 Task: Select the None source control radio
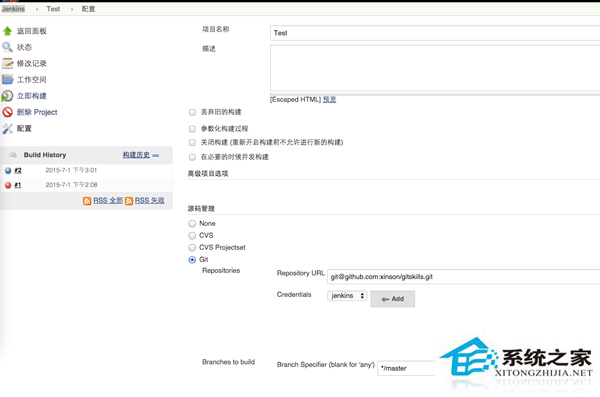tap(192, 224)
